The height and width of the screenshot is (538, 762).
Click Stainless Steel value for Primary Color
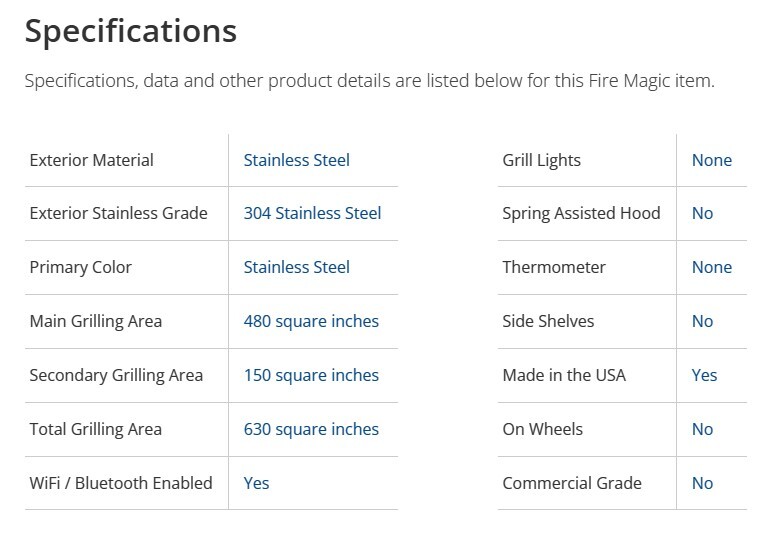coord(296,267)
